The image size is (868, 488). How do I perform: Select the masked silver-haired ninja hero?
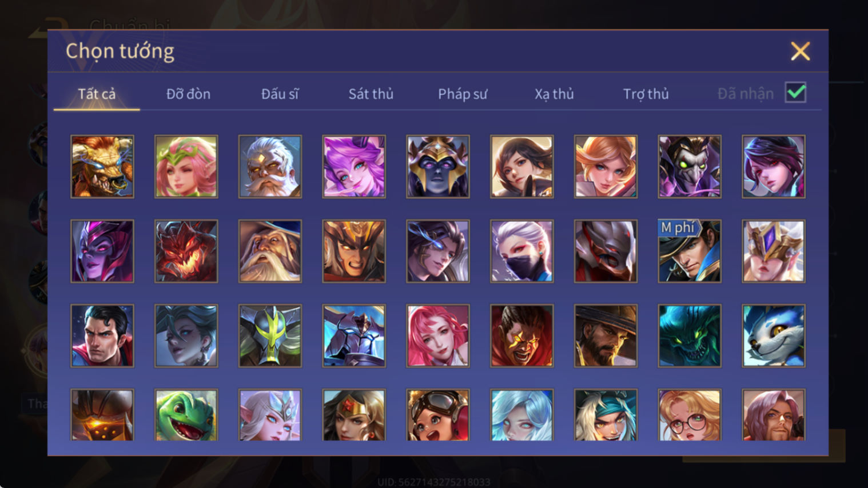pos(521,251)
